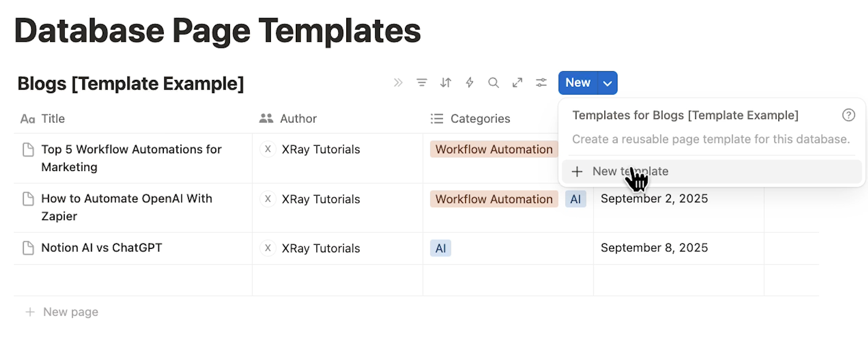
Task: Click the September 8, 2025 date cell
Action: click(654, 248)
